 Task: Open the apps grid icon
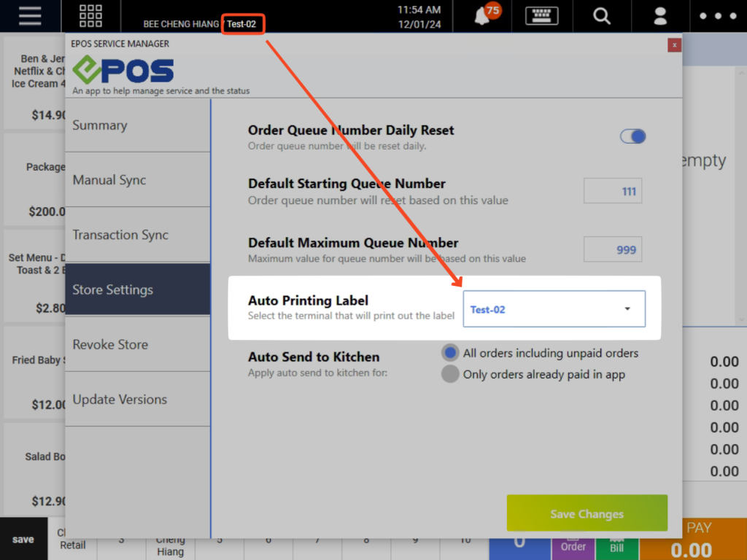pyautogui.click(x=90, y=16)
